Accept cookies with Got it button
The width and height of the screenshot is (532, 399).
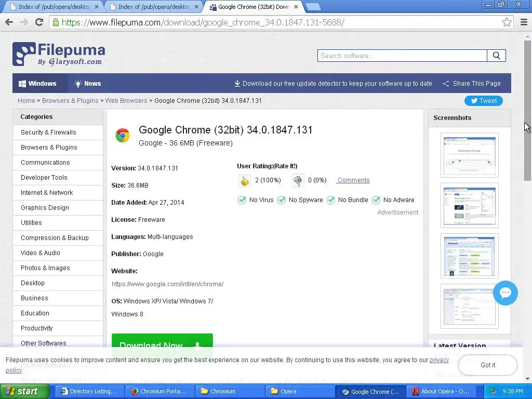click(x=487, y=365)
